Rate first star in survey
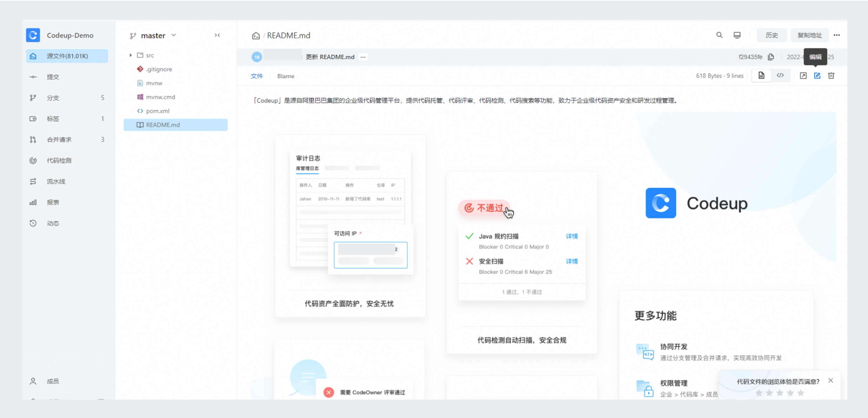 pos(759,393)
